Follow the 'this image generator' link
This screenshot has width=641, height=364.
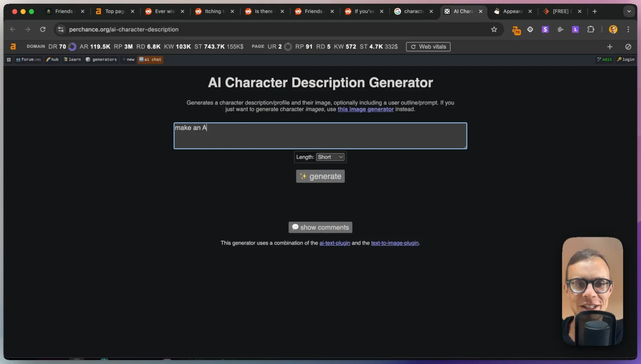click(x=365, y=109)
